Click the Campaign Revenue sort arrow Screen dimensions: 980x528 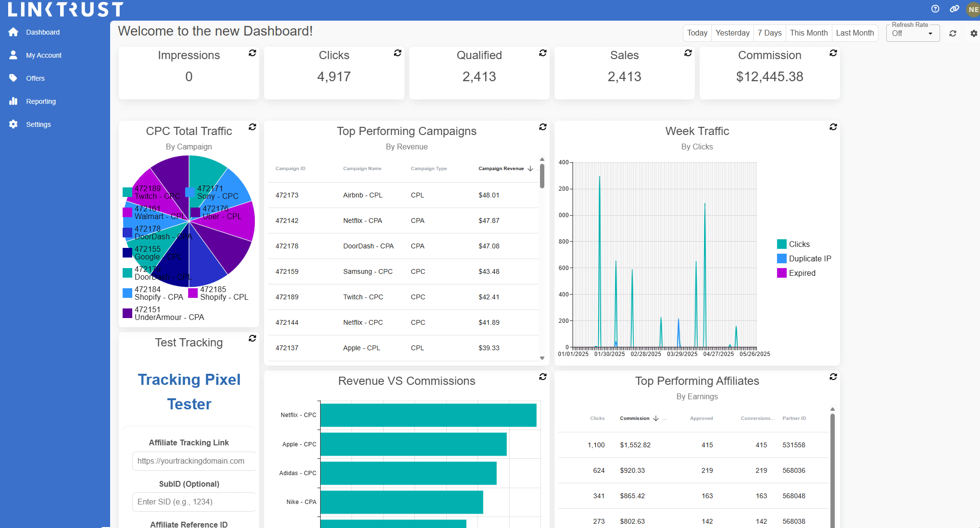coord(530,169)
